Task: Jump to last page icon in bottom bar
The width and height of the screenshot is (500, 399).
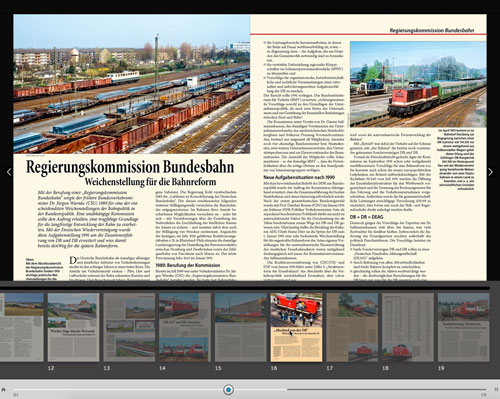Action: click(x=496, y=389)
